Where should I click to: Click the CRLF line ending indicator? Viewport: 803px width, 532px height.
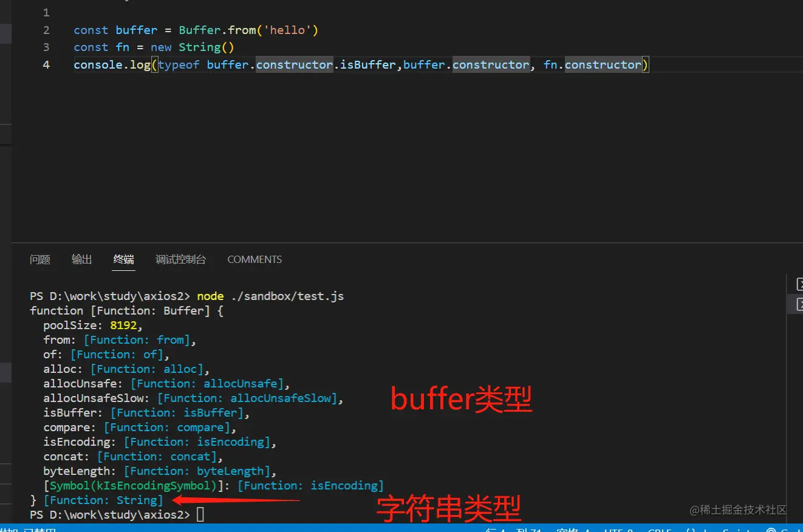[660, 529]
